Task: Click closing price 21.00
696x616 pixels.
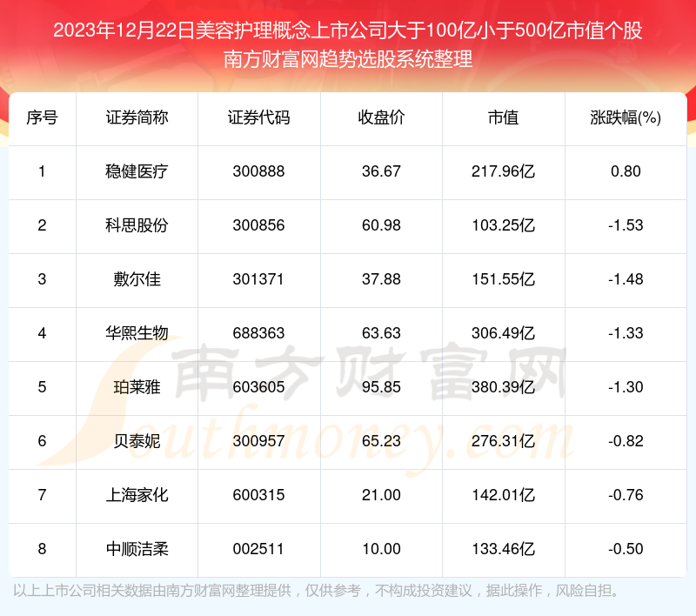Action: [381, 495]
